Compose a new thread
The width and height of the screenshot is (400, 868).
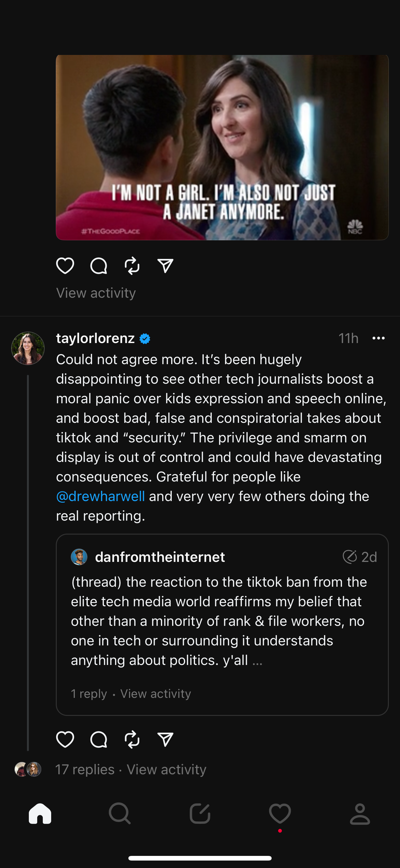(x=200, y=813)
